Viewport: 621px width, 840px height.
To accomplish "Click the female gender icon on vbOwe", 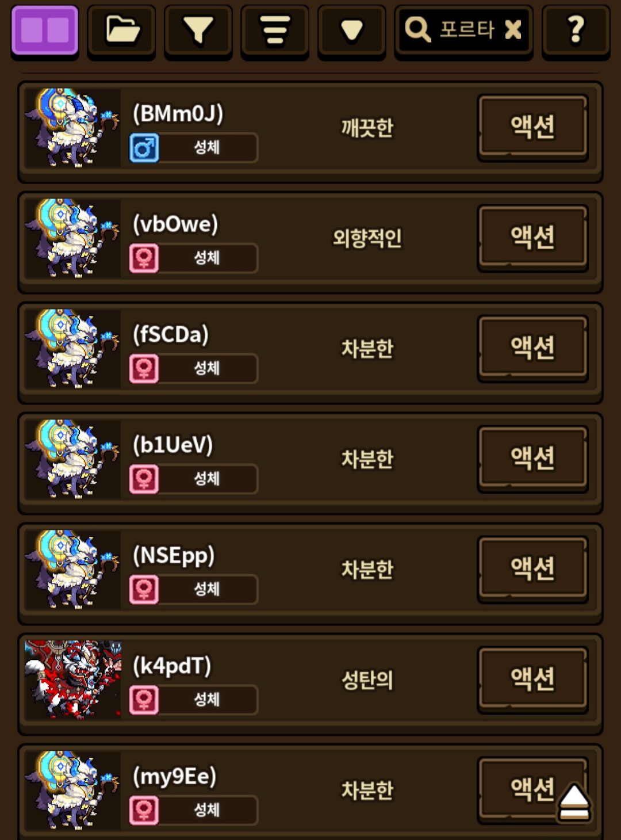I will pyautogui.click(x=144, y=258).
